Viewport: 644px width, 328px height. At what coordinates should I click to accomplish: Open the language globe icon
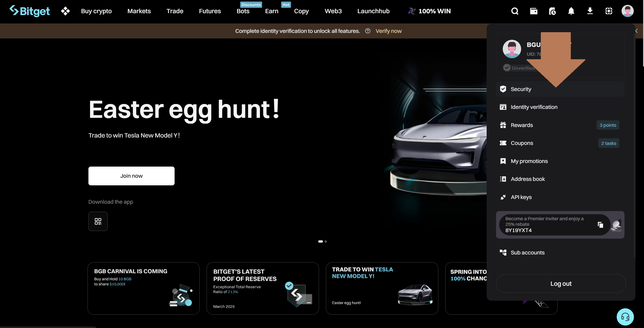(x=608, y=11)
